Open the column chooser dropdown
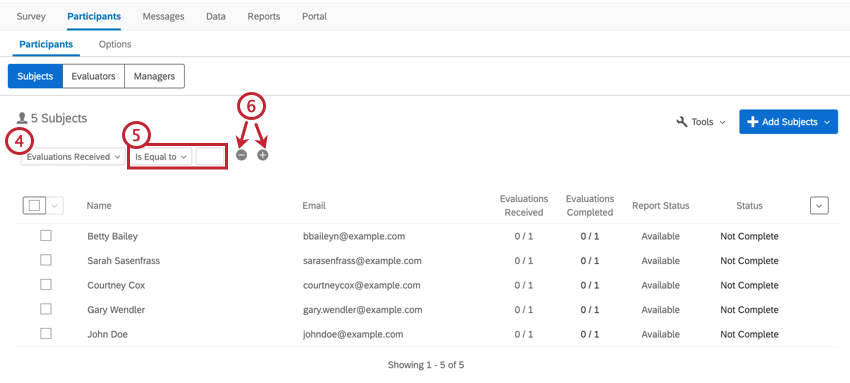 (x=820, y=205)
